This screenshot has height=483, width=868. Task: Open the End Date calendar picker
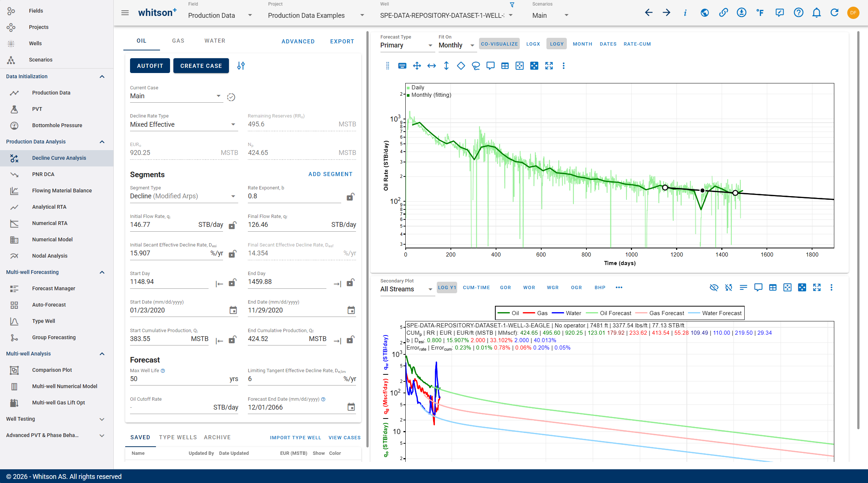tap(351, 310)
